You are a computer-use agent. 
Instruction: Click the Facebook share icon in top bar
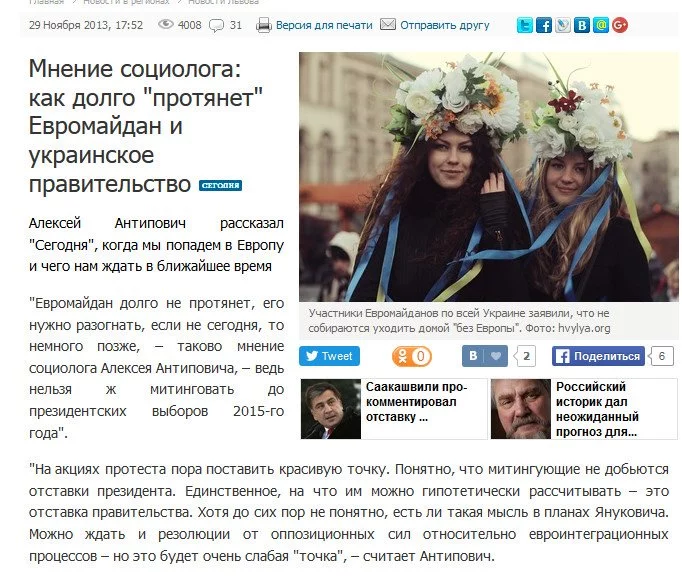click(544, 25)
